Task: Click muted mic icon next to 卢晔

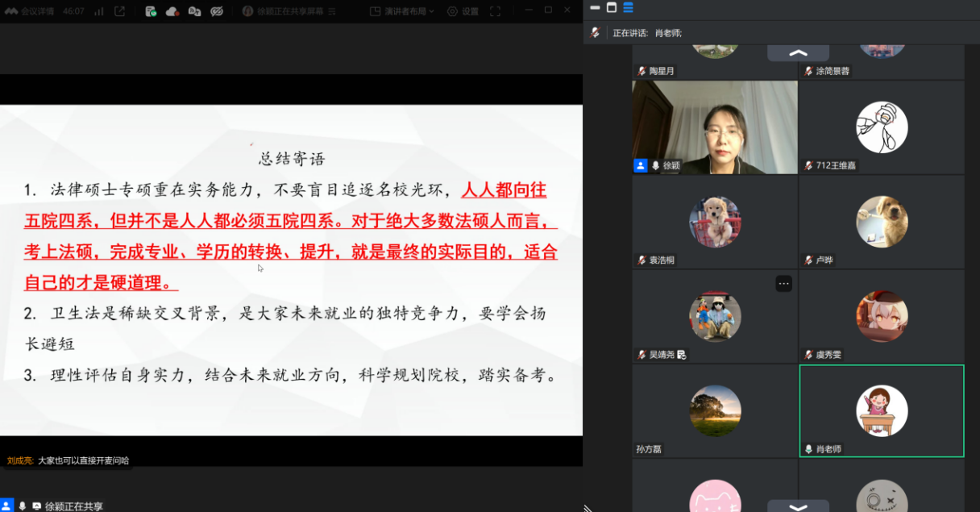Action: click(x=808, y=260)
